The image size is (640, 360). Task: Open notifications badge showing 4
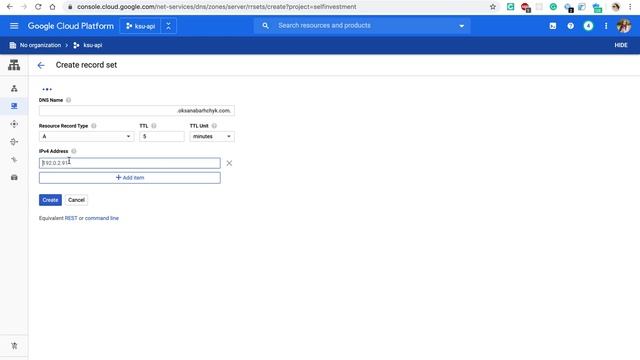point(588,26)
